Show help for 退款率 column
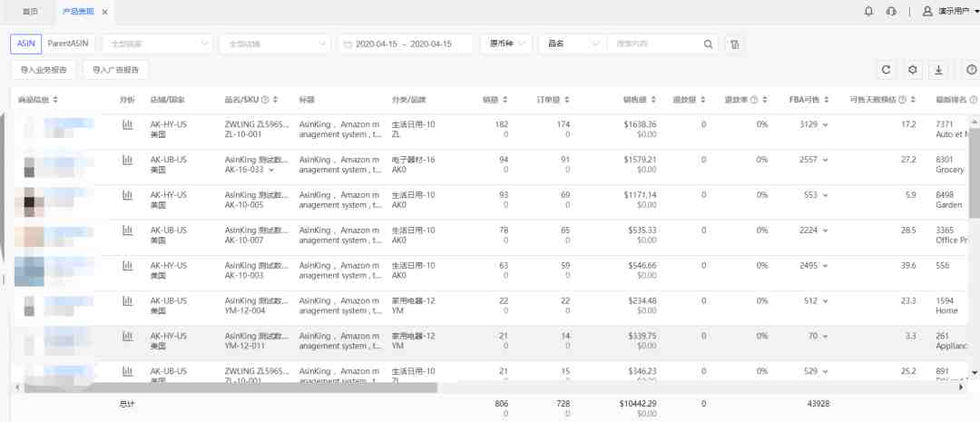The width and height of the screenshot is (980, 422). [754, 100]
